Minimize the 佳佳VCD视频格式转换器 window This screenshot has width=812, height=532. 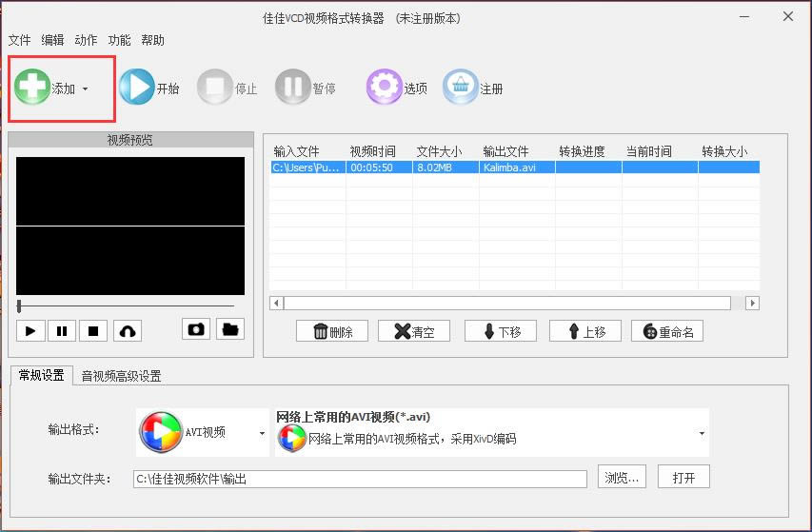tap(744, 17)
